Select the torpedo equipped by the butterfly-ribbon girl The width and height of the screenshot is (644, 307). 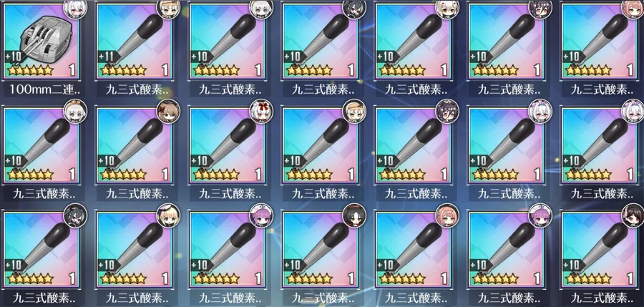134,145
